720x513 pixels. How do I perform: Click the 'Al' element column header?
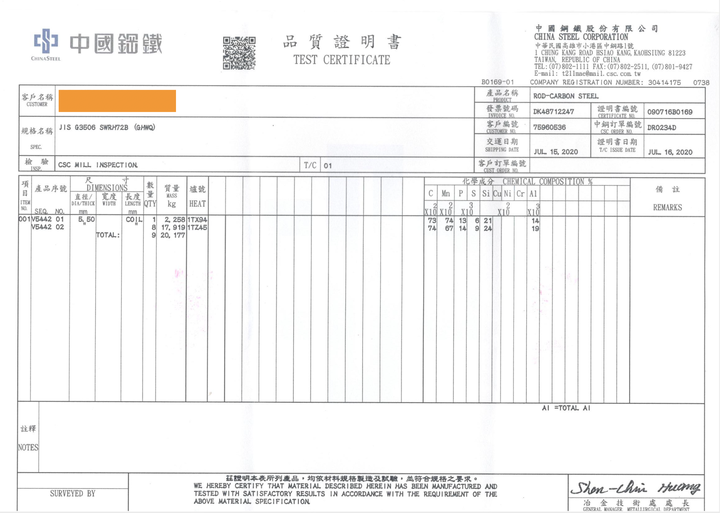coord(533,194)
